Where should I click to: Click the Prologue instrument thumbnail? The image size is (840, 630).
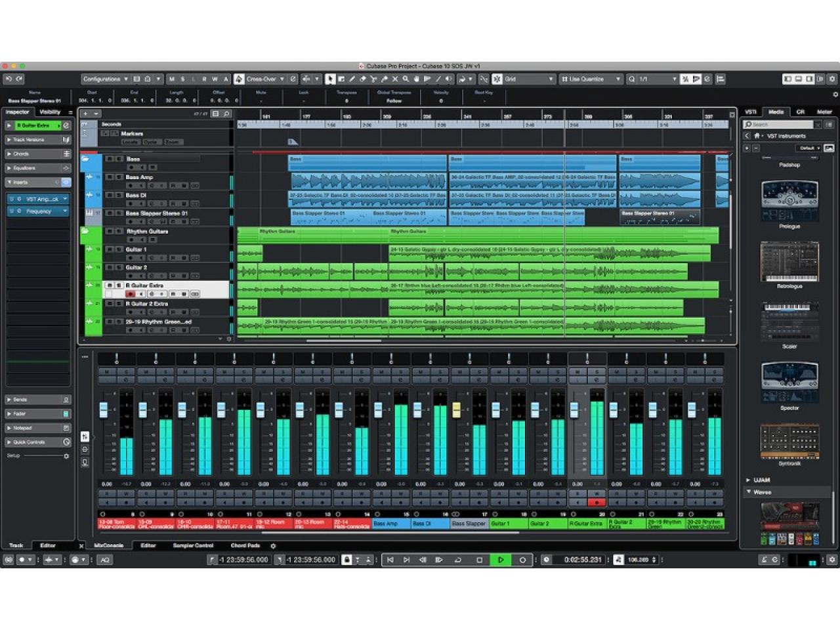coord(789,201)
